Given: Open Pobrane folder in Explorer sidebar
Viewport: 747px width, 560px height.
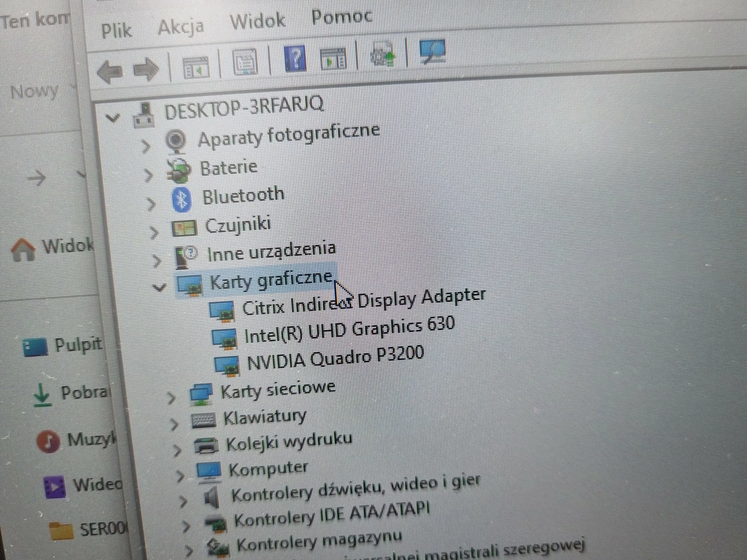Looking at the screenshot, I should point(72,394).
